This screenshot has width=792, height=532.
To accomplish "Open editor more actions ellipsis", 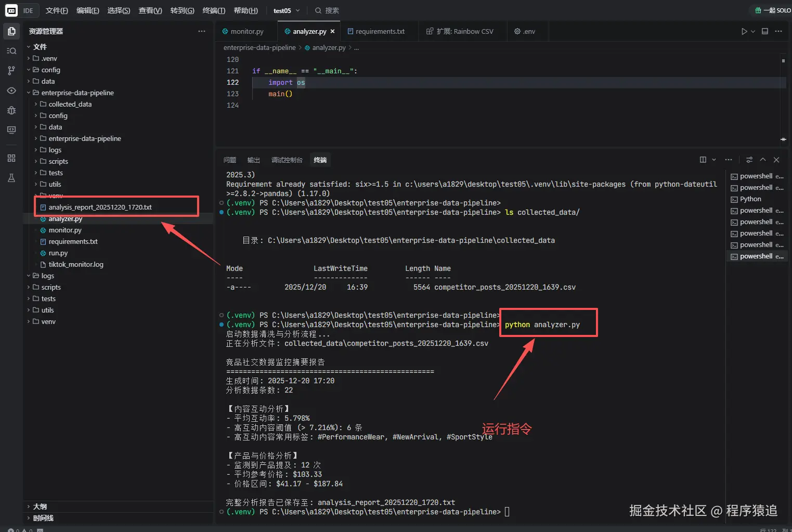I will click(x=778, y=31).
